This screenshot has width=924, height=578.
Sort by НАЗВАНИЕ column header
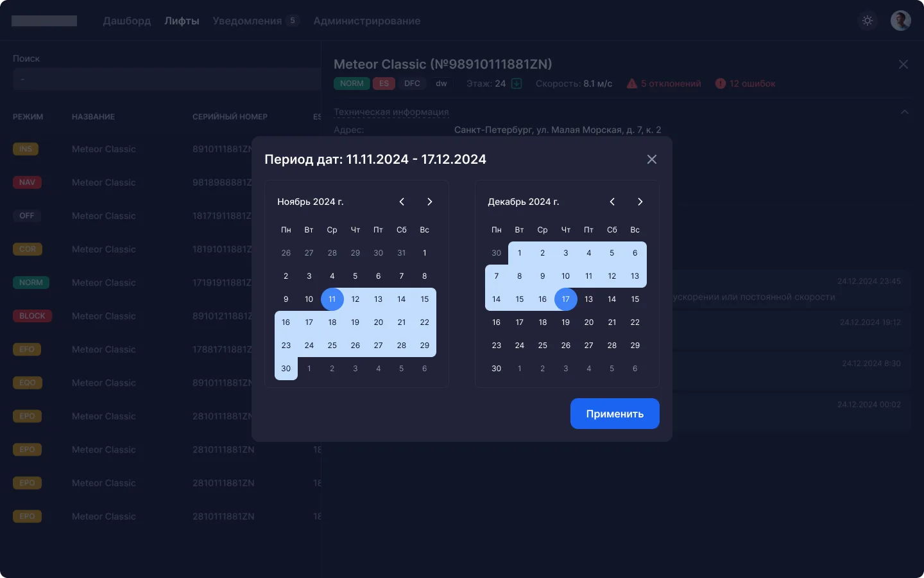click(93, 117)
